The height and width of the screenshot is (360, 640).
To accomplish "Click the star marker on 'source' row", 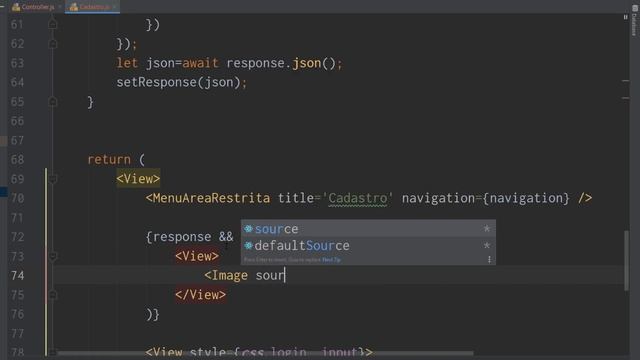I will click(487, 229).
